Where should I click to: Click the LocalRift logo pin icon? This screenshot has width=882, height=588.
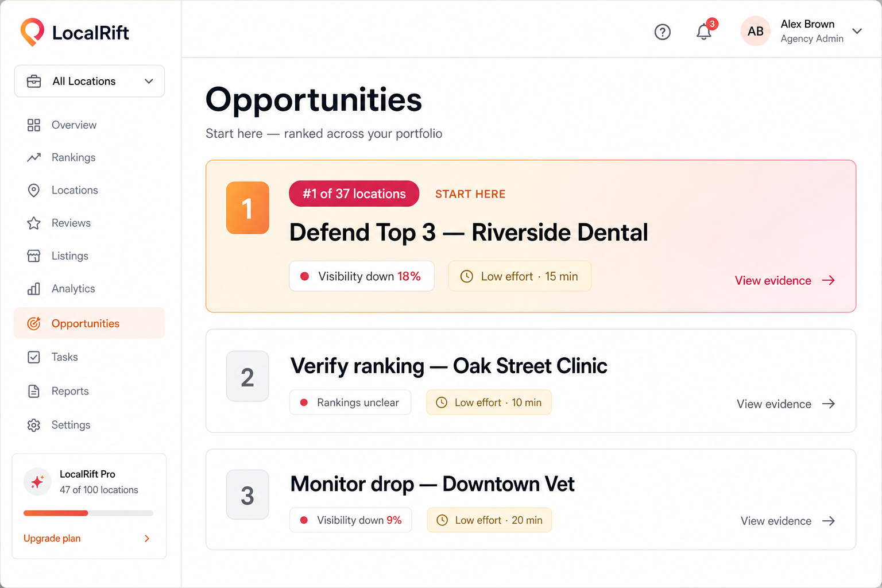[32, 32]
